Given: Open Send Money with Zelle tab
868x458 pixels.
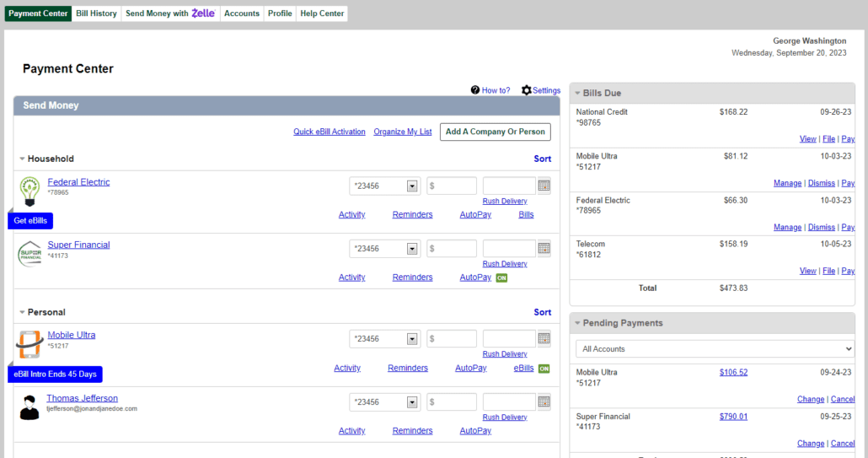Looking at the screenshot, I should (169, 13).
